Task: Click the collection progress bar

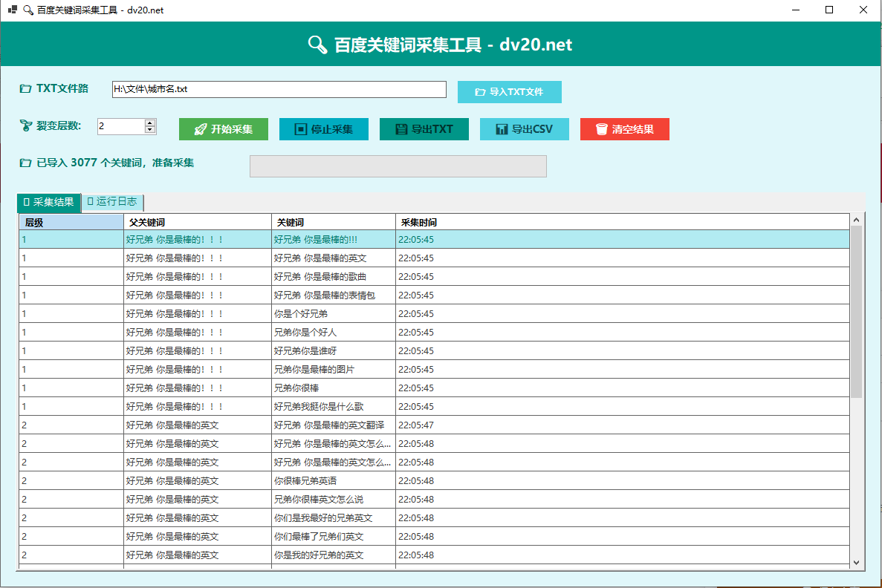Action: [398, 166]
